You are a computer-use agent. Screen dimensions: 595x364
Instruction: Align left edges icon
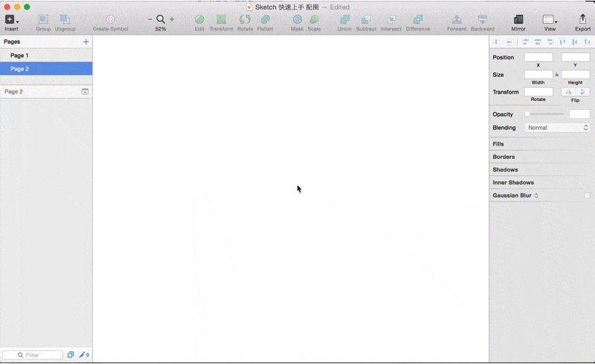coord(526,42)
